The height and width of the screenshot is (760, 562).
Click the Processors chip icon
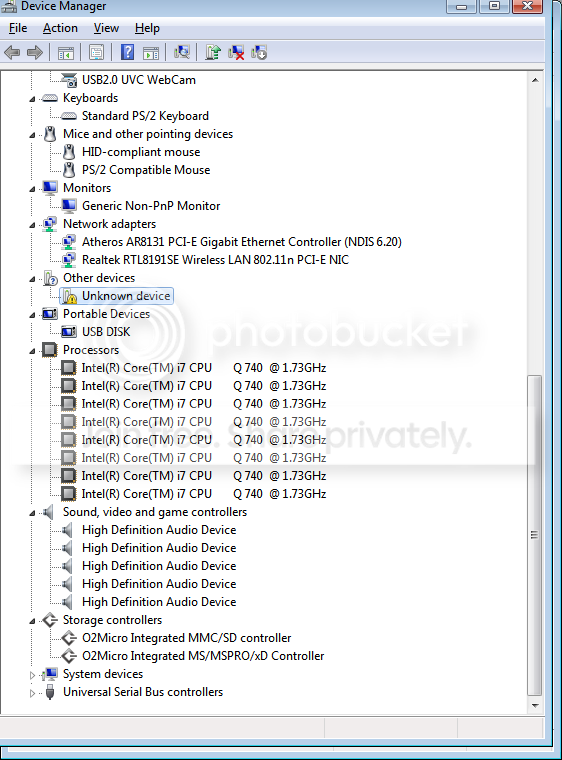pos(50,350)
